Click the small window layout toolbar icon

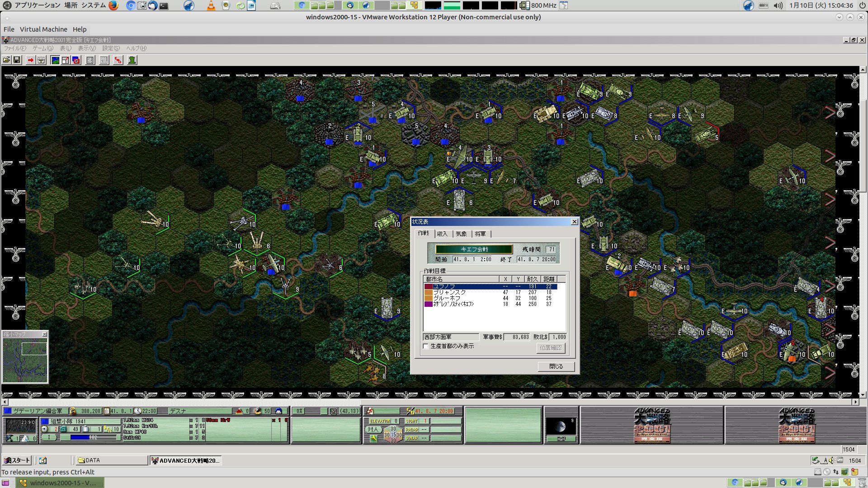pos(66,60)
